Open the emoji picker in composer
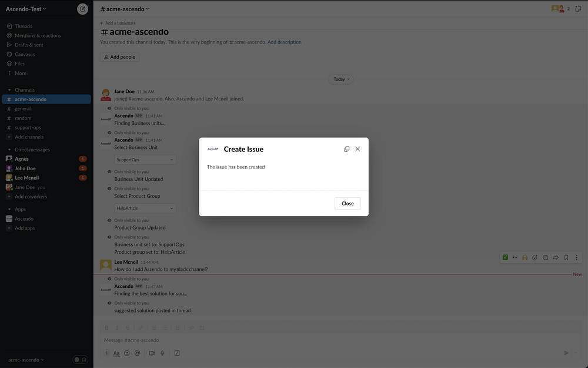Image resolution: width=588 pixels, height=368 pixels. pyautogui.click(x=127, y=353)
